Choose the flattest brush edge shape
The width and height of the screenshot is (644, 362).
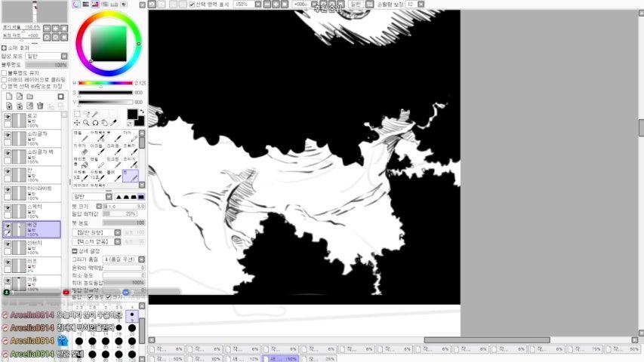(141, 197)
